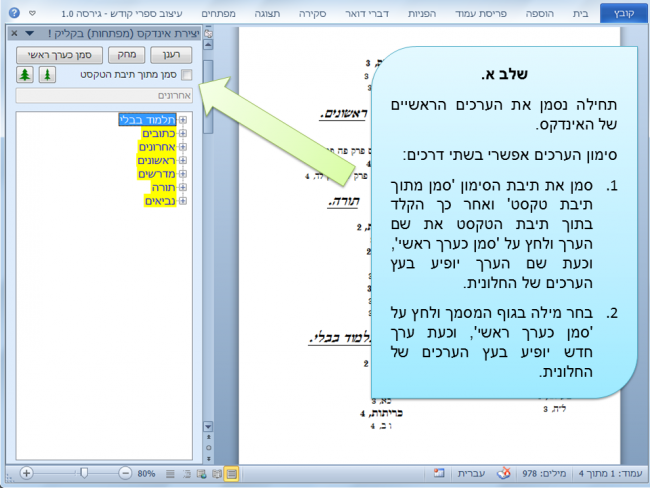
Task: Click the רענן (Refresh) button
Action: (171, 55)
